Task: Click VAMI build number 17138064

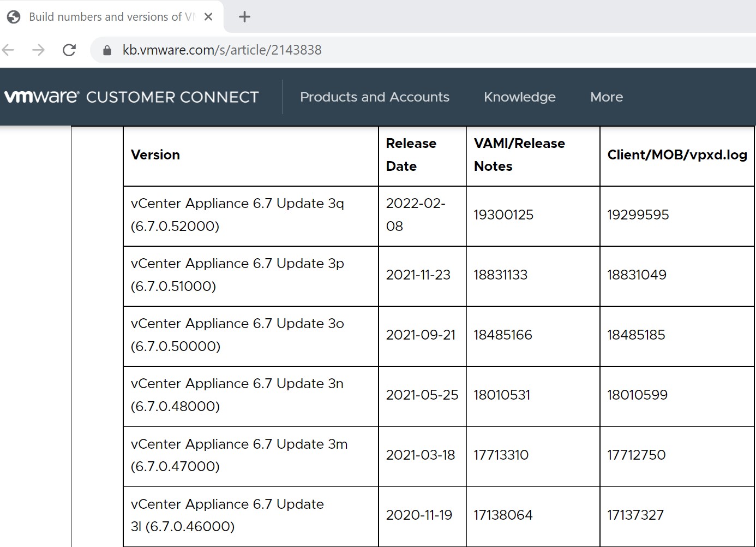Action: point(503,515)
